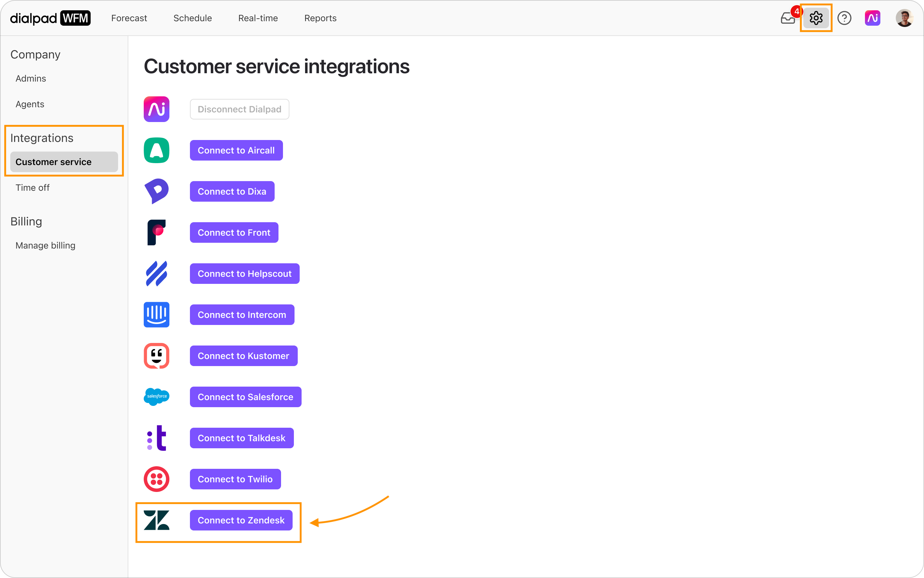This screenshot has width=924, height=578.
Task: Click the Disconnect Dialpad button
Action: click(x=239, y=109)
